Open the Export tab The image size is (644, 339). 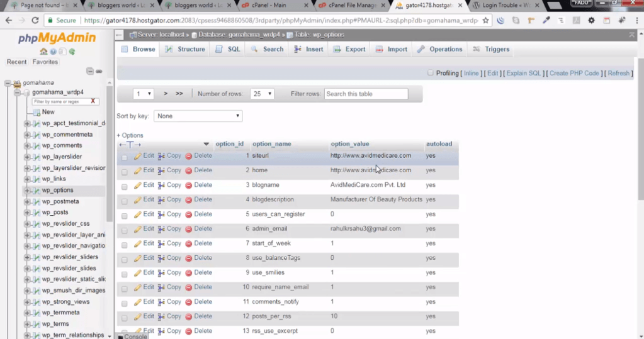click(x=349, y=49)
